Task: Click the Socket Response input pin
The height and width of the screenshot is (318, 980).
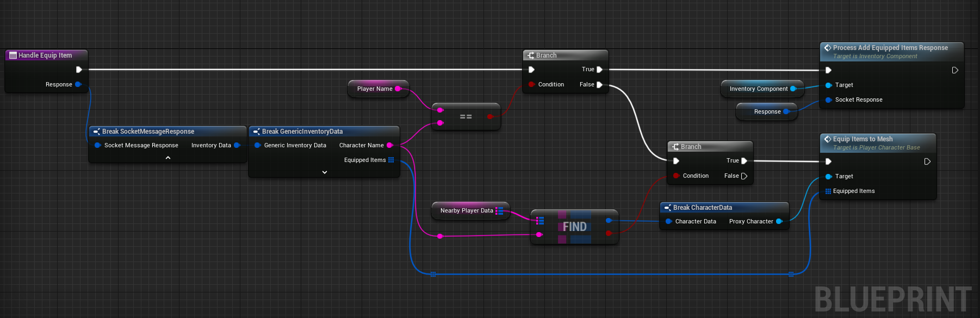Action: point(828,100)
